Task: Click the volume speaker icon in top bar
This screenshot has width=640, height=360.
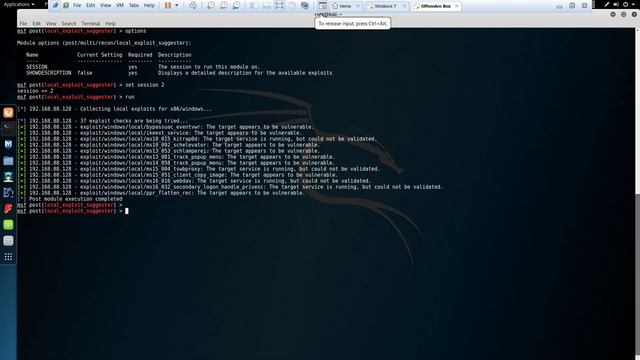Action: [x=616, y=4]
